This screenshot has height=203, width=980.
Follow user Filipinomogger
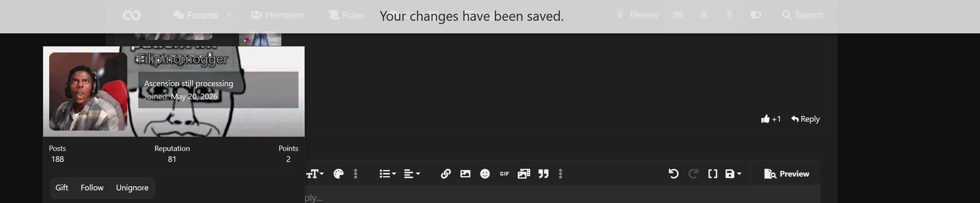[x=92, y=188]
